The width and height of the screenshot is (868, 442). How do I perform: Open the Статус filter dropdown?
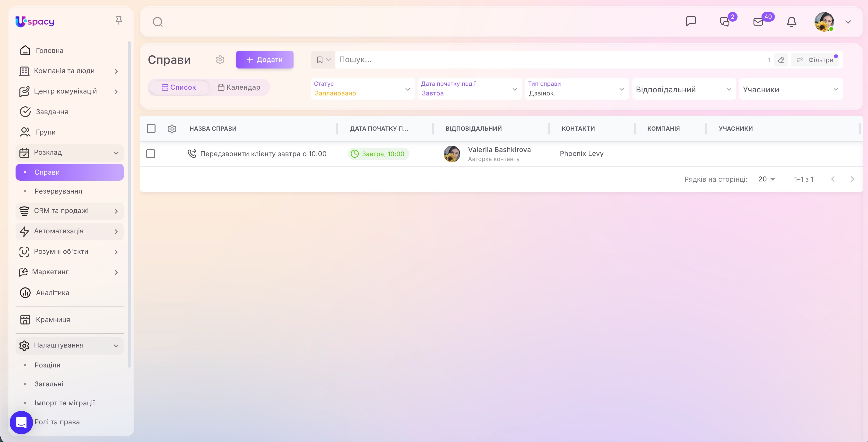363,89
